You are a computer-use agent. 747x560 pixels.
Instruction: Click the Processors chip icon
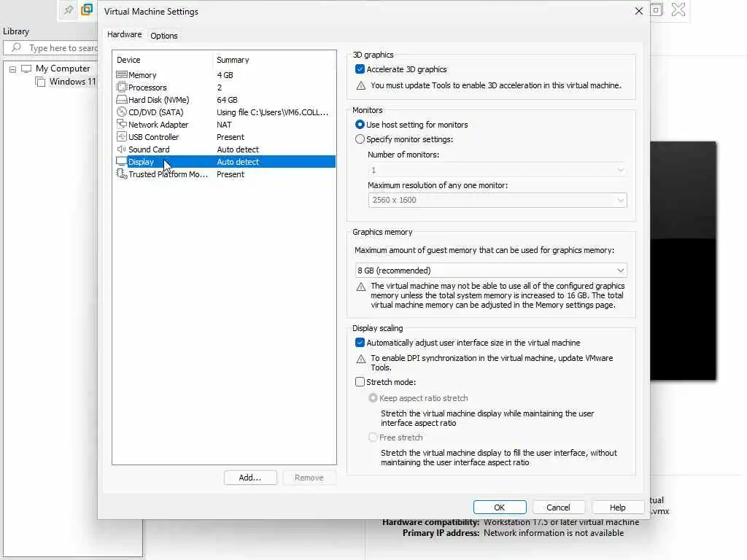tap(122, 87)
